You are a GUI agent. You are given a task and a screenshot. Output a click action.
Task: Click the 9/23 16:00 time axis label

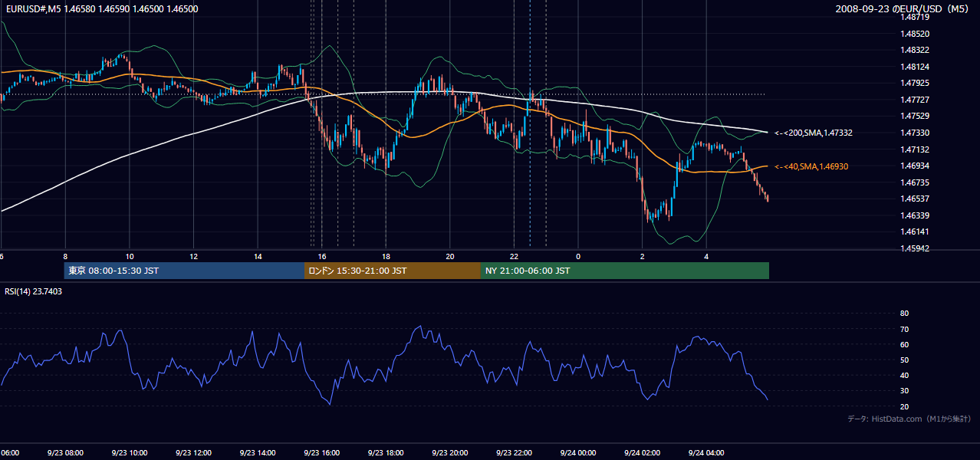click(321, 453)
